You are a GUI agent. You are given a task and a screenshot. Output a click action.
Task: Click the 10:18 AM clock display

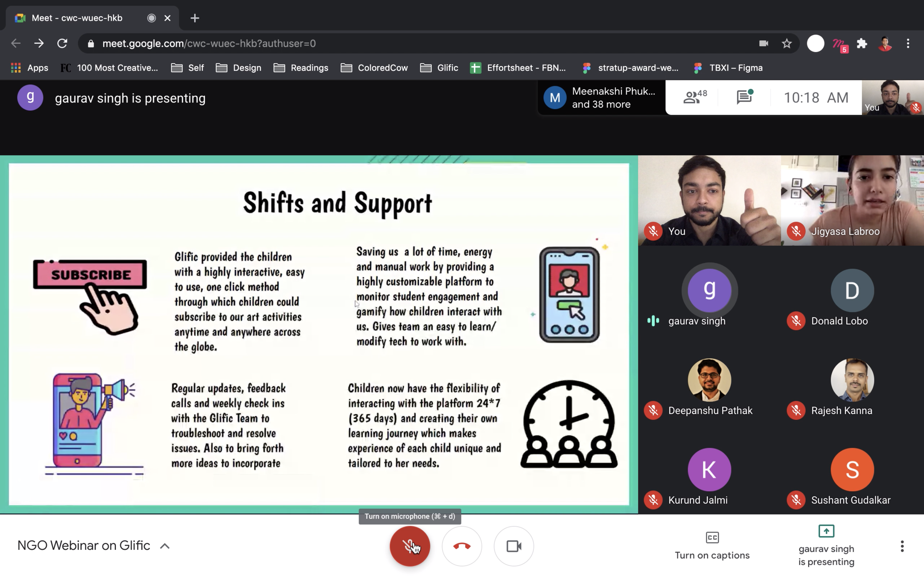[816, 98]
